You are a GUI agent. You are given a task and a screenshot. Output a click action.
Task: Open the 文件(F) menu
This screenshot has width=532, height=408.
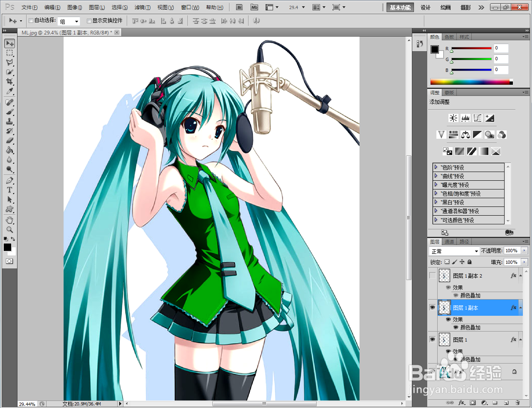tap(30, 7)
